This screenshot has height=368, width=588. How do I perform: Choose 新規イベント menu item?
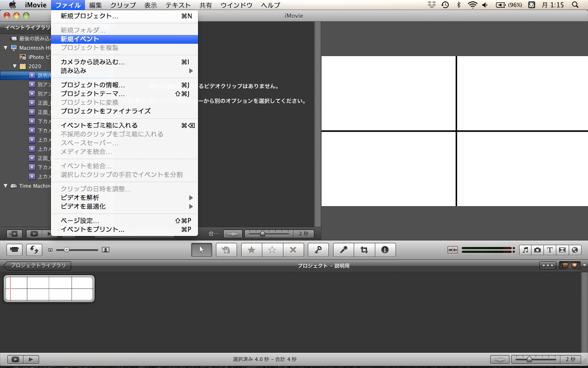[x=124, y=39]
